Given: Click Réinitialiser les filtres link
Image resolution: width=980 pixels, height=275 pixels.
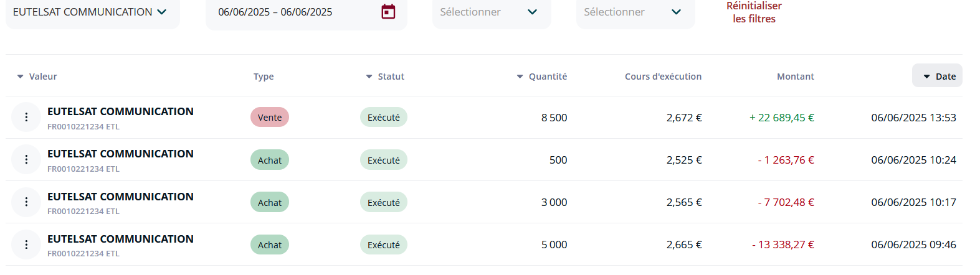Looking at the screenshot, I should tap(754, 12).
